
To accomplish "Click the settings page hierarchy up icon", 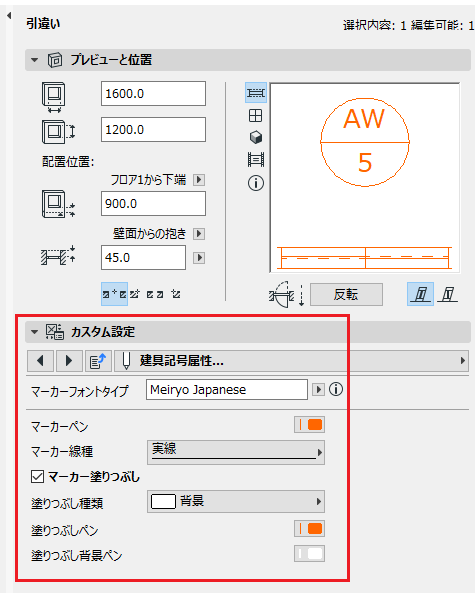I will point(98,361).
